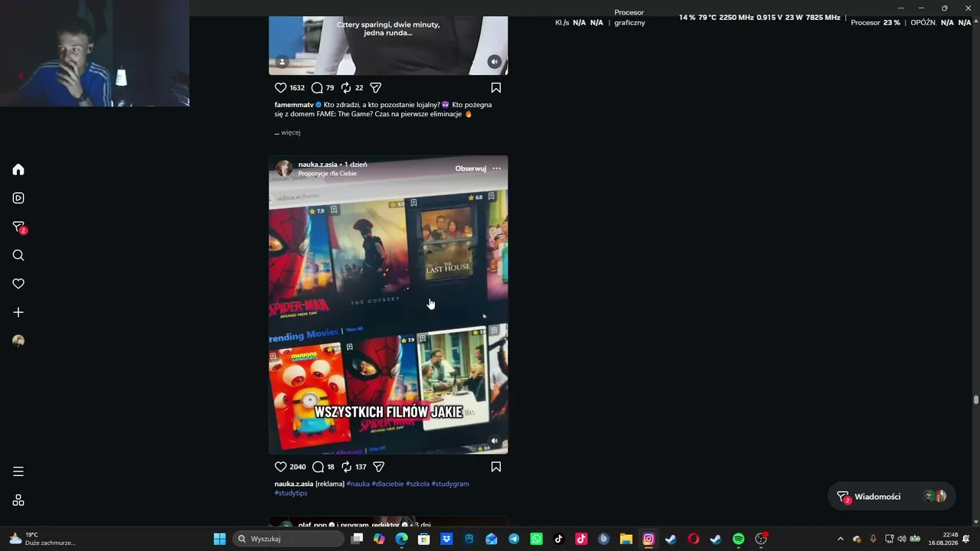Like the nauka.z.asia post
The image size is (980, 551).
click(x=280, y=467)
